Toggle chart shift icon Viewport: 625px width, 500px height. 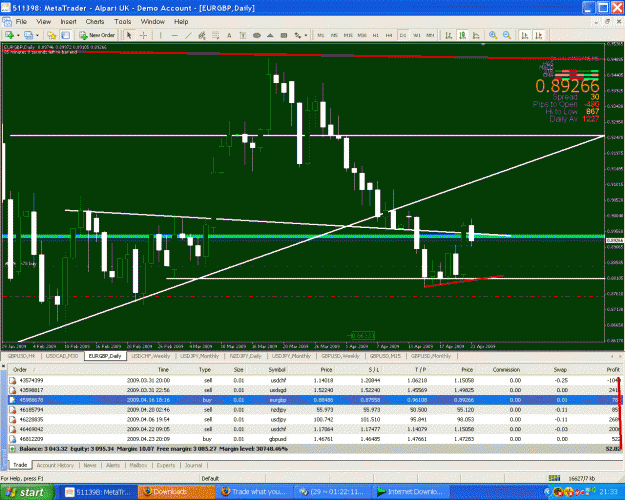pyautogui.click(x=539, y=35)
